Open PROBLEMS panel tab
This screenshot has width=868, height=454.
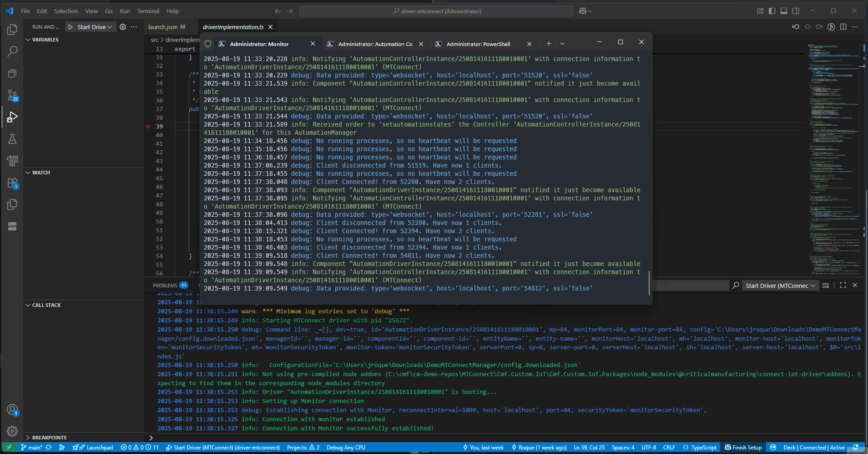(x=170, y=286)
